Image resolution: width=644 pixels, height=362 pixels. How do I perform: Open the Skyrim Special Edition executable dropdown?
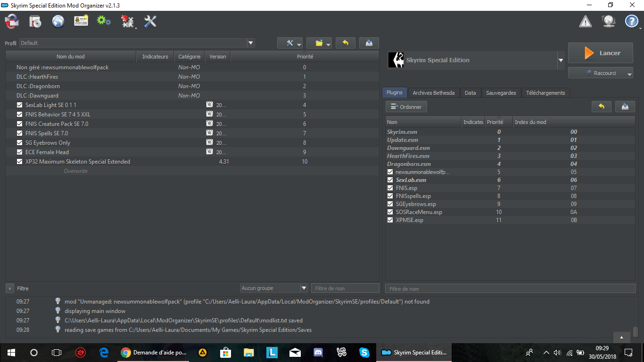tap(561, 60)
